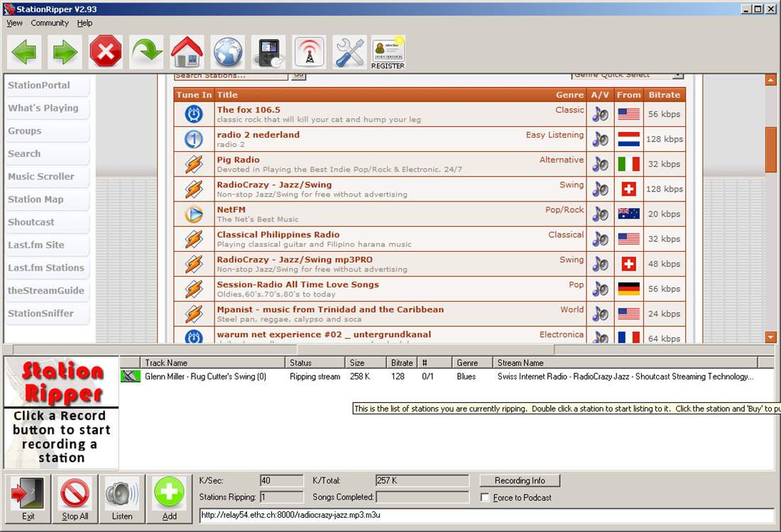Tune in to Classical Philippines Radio
The image size is (781, 532).
tap(194, 239)
